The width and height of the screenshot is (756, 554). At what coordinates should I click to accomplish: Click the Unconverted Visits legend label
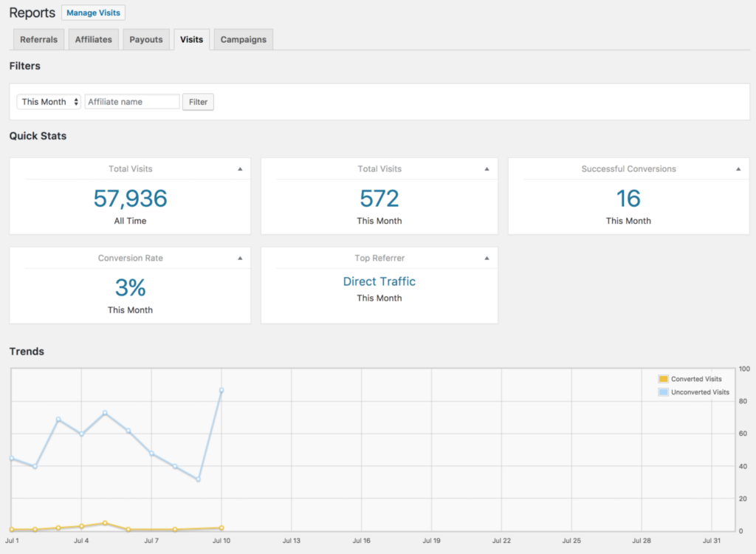pos(700,391)
